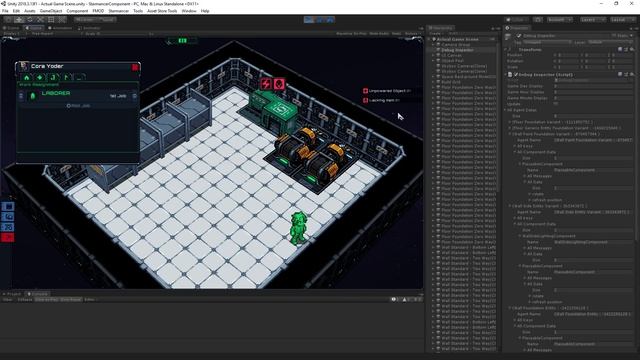Viewport: 640px width, 360px height.
Task: Click the red icon next to the power warning
Action: coord(279,84)
